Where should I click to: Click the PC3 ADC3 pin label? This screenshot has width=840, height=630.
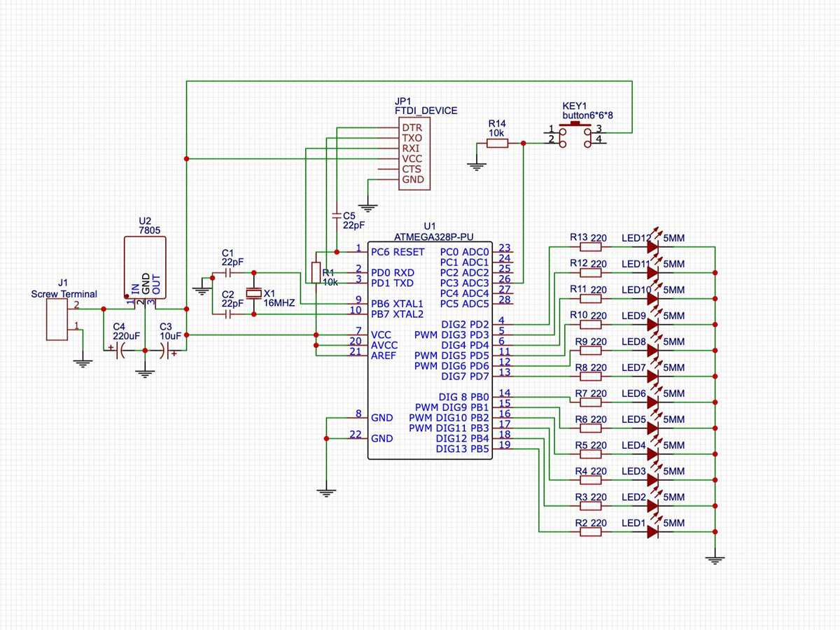pyautogui.click(x=465, y=283)
